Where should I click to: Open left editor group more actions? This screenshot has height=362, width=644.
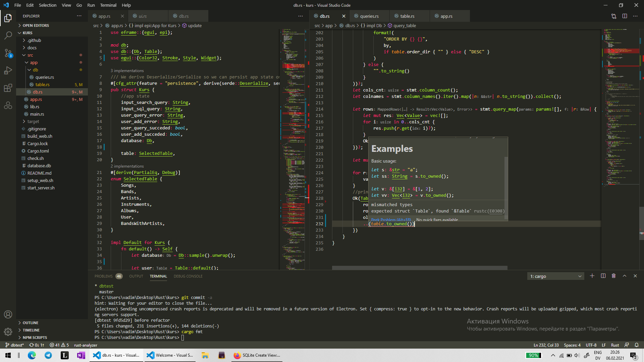(x=301, y=16)
